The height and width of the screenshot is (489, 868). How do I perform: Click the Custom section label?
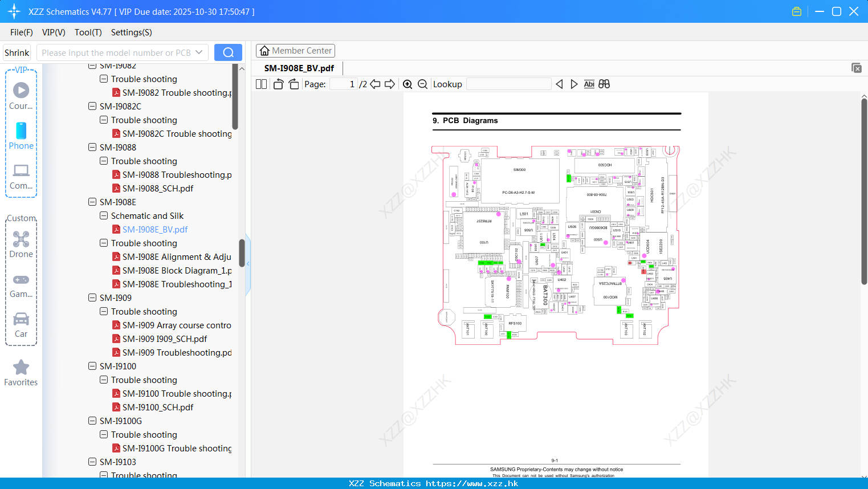tap(21, 218)
